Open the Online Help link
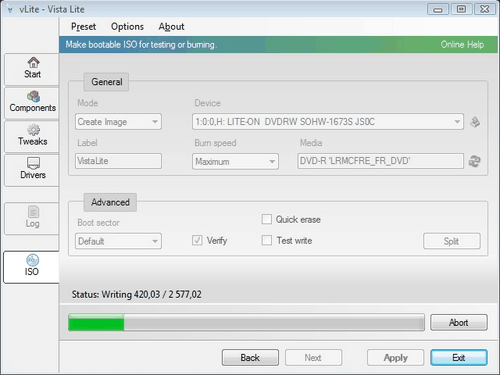This screenshot has height=375, width=500. (462, 44)
